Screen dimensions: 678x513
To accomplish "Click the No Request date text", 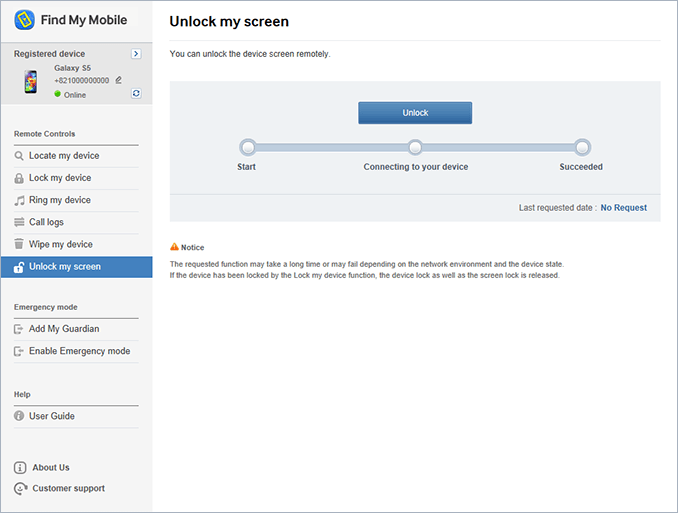I will click(623, 208).
